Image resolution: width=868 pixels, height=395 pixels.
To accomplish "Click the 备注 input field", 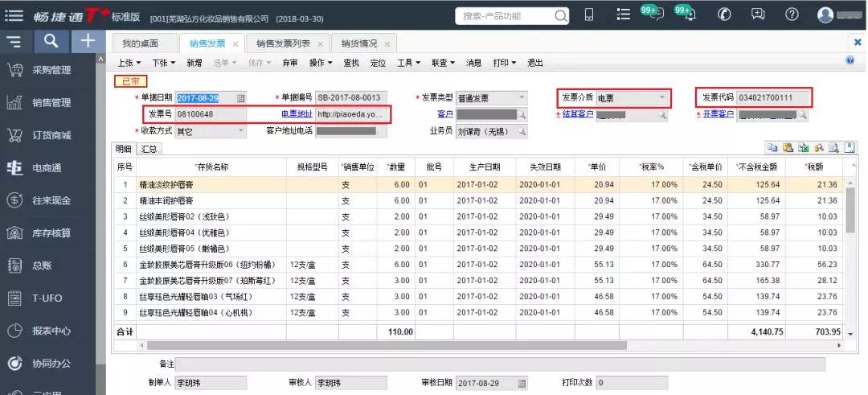I will (x=501, y=364).
